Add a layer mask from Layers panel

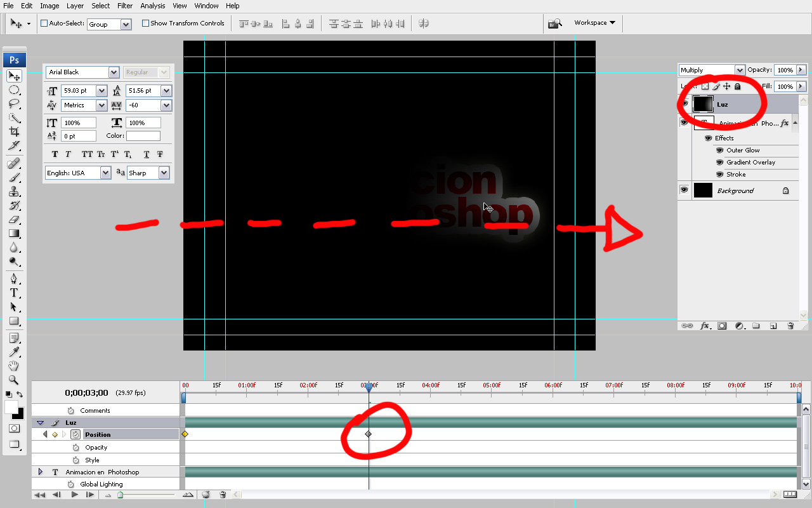(x=722, y=326)
